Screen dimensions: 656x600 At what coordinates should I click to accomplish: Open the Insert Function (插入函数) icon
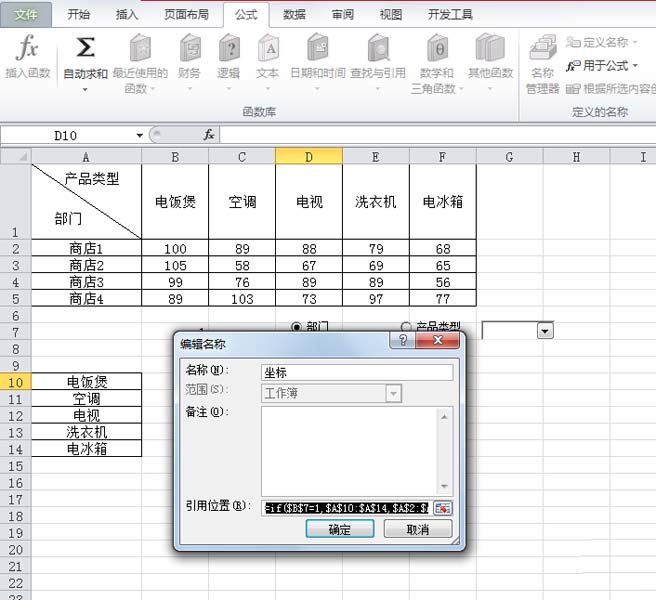coord(28,56)
